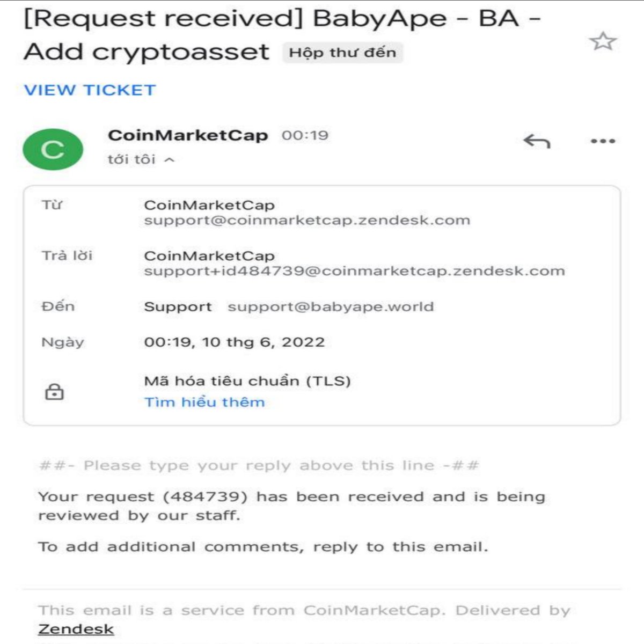The height and width of the screenshot is (644, 644).
Task: Collapse details via chevron beside tới tôi
Action: pyautogui.click(x=170, y=160)
